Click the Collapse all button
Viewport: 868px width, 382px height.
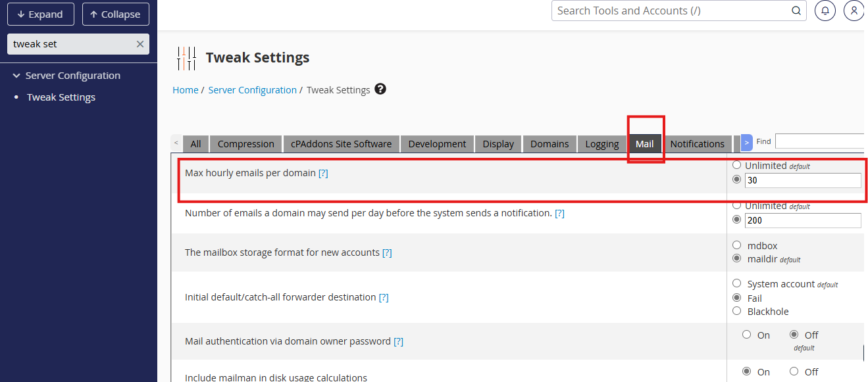(x=115, y=14)
